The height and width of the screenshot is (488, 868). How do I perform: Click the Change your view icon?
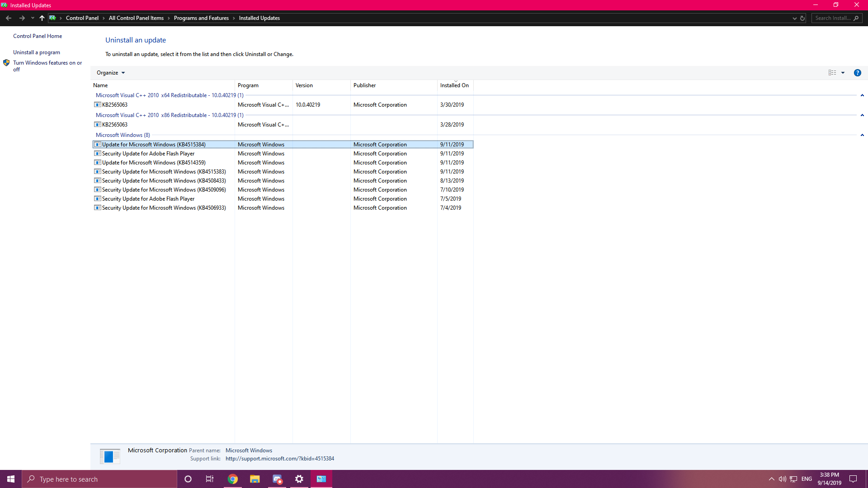[x=832, y=73]
